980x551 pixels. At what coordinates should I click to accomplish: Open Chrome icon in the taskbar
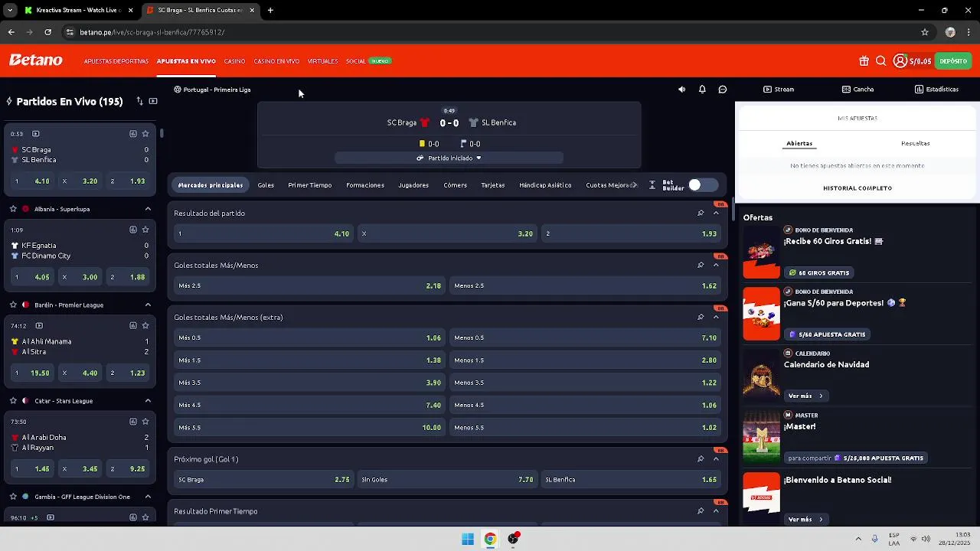click(x=490, y=540)
